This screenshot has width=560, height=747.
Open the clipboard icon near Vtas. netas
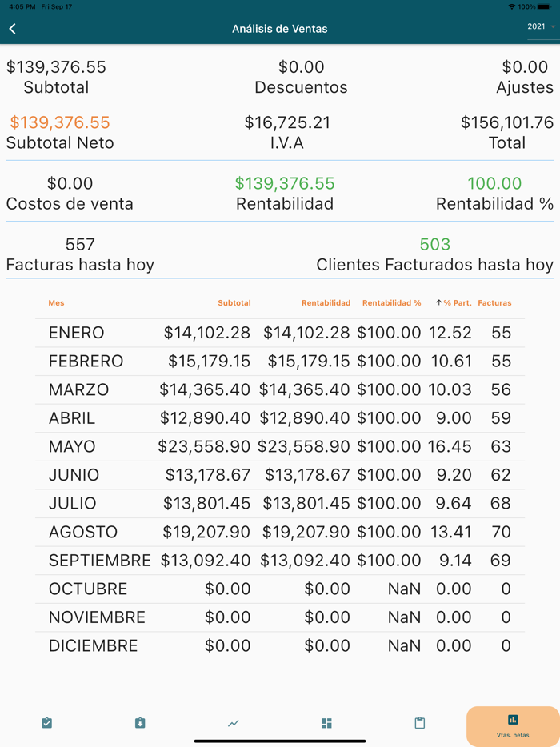coord(418,722)
